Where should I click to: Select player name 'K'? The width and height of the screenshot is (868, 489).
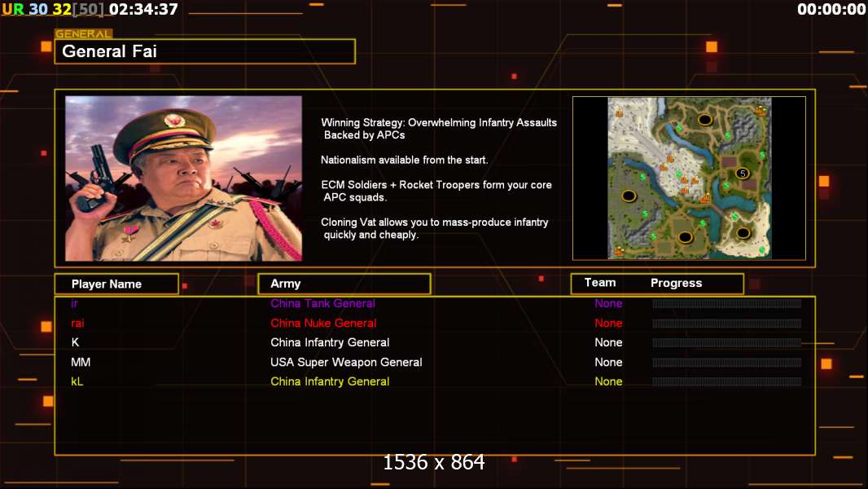click(x=75, y=342)
